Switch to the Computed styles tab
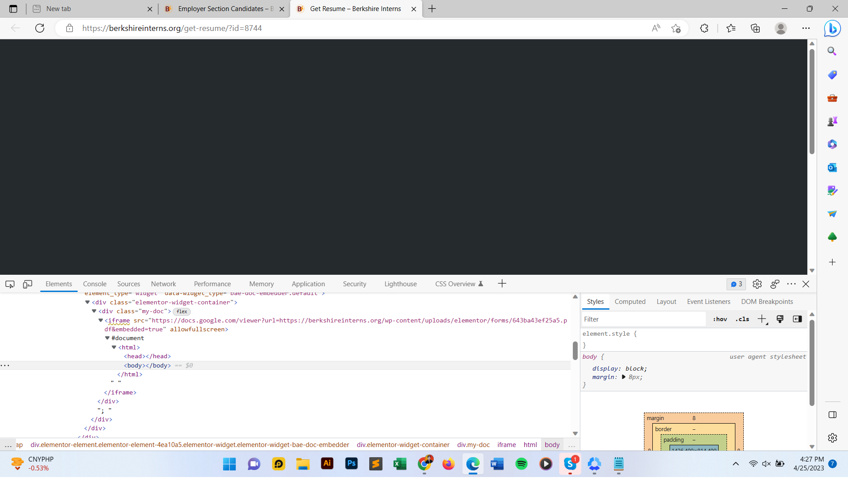This screenshot has width=848, height=504. (630, 302)
